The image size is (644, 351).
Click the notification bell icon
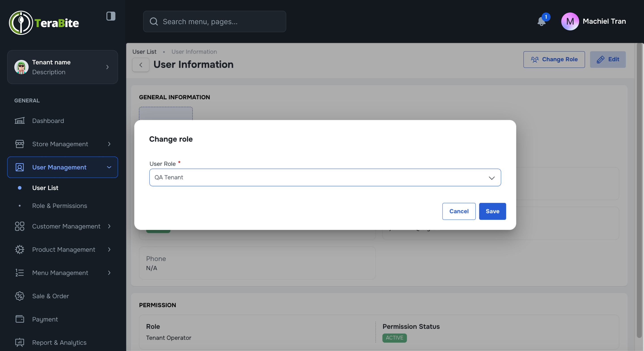click(541, 21)
